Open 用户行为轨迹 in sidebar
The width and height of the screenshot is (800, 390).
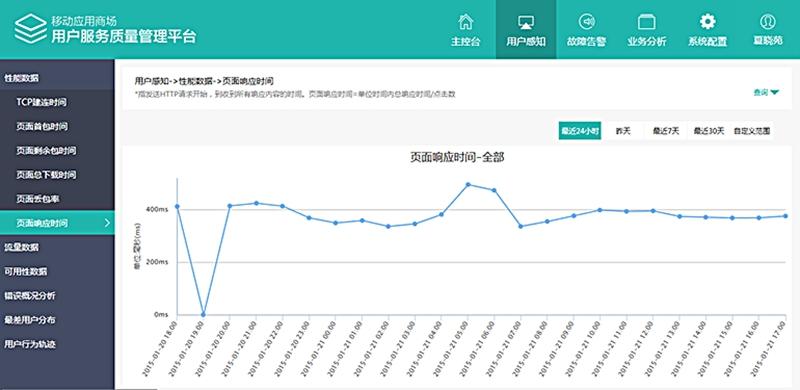[57, 344]
